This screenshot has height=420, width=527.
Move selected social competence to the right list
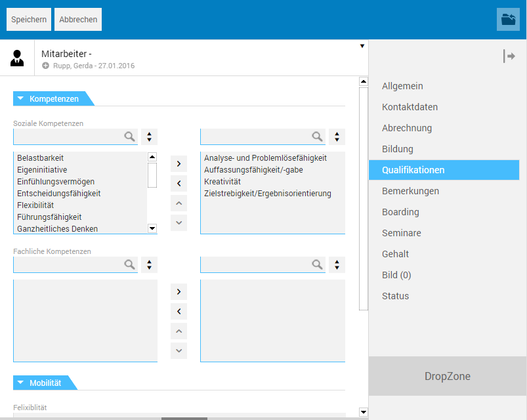179,163
